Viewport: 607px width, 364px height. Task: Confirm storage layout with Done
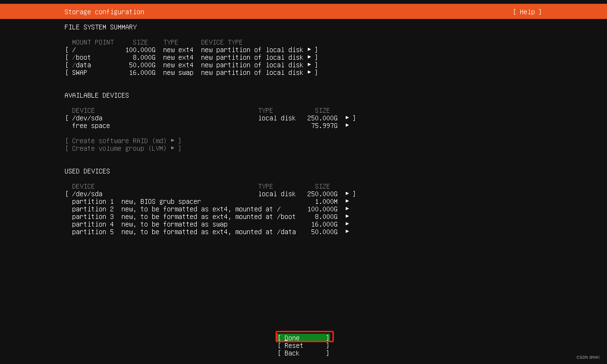point(303,338)
